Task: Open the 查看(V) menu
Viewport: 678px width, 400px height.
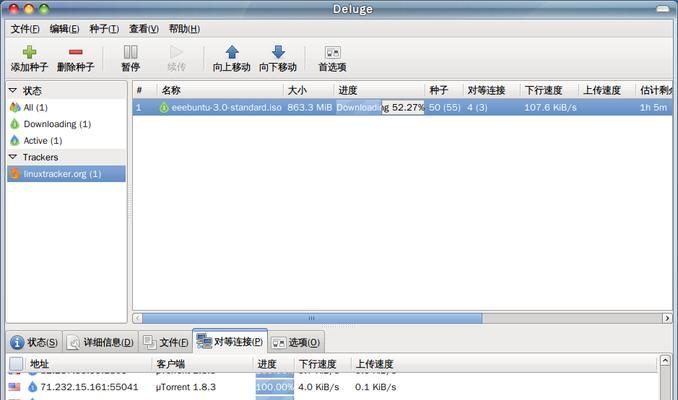Action: pos(144,29)
